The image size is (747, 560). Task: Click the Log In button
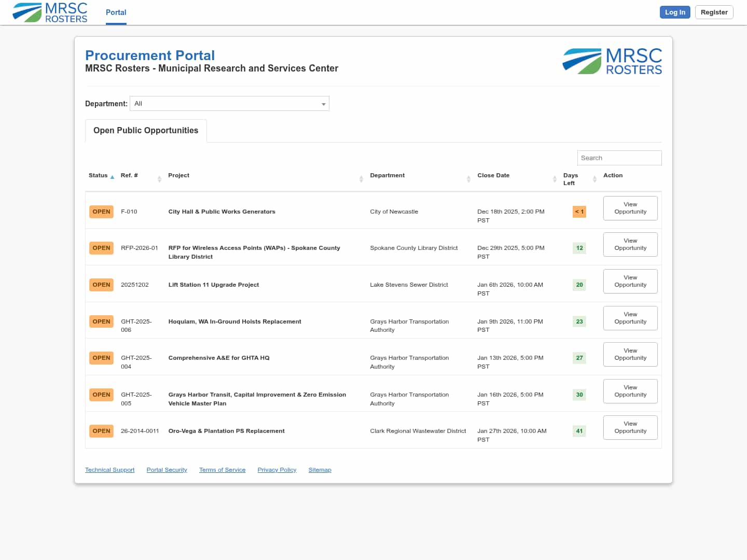pos(674,12)
